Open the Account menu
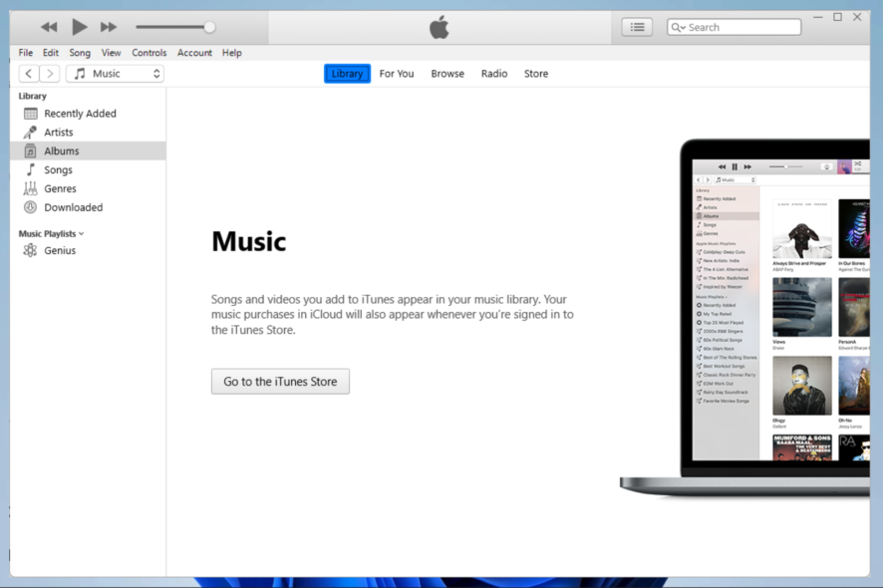The height and width of the screenshot is (588, 883). [x=194, y=52]
